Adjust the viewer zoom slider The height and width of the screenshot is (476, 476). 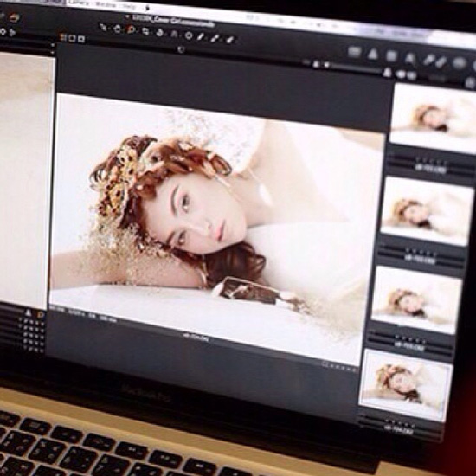(x=355, y=68)
